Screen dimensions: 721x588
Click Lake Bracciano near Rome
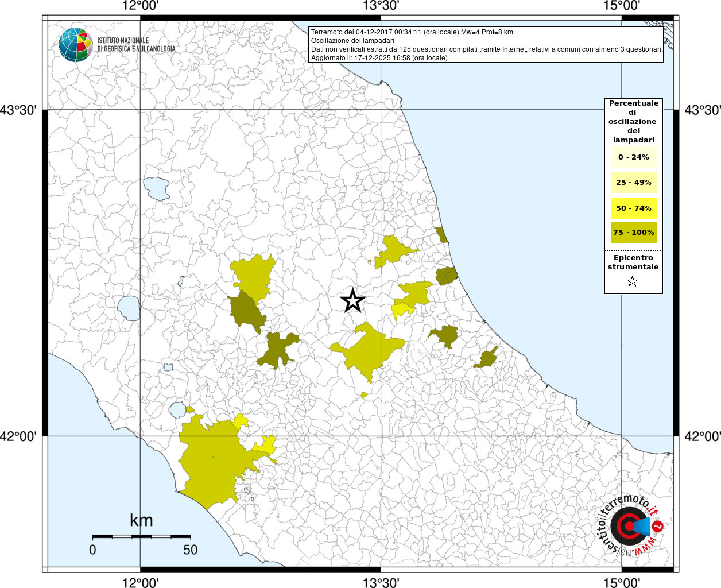click(177, 410)
